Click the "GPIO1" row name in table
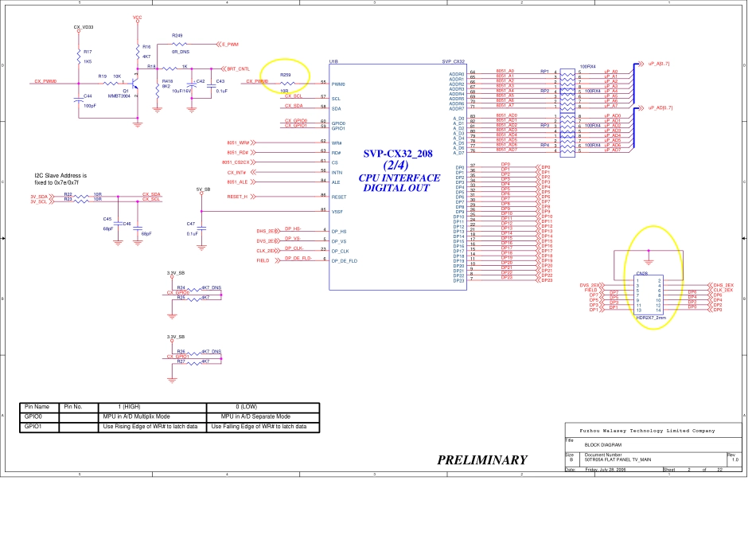Viewport: 756px width, 535px height. tap(33, 427)
